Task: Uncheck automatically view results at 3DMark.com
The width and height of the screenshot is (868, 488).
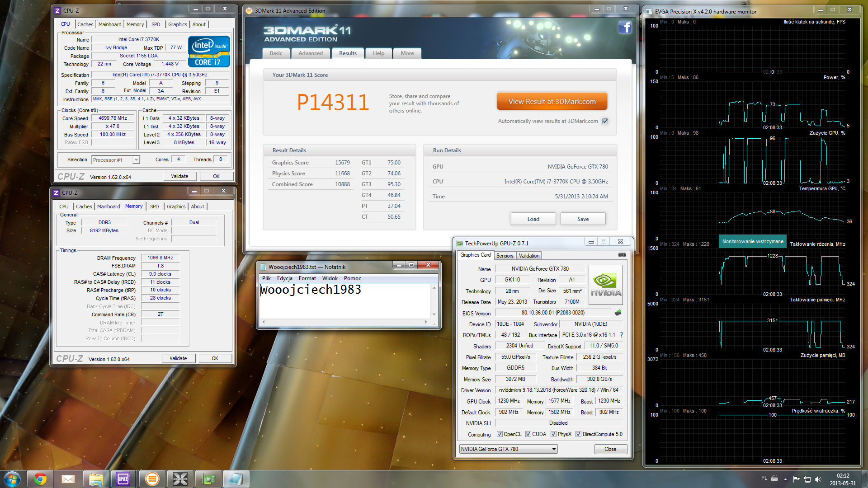Action: (605, 121)
